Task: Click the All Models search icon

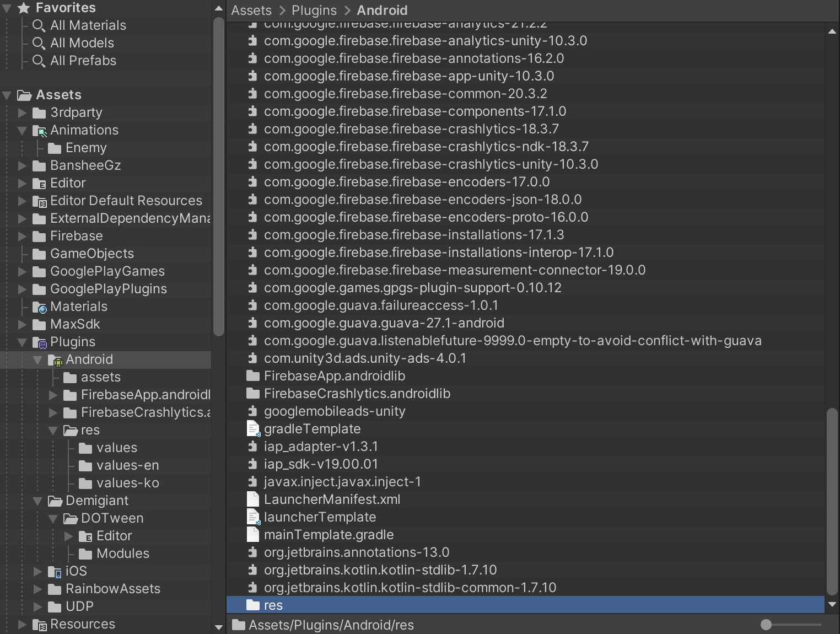Action: (39, 44)
